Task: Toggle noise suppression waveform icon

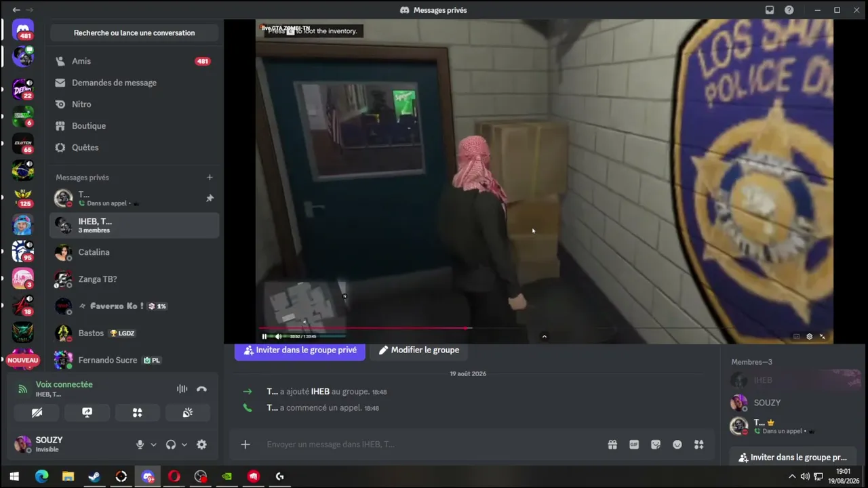Action: pyautogui.click(x=182, y=389)
